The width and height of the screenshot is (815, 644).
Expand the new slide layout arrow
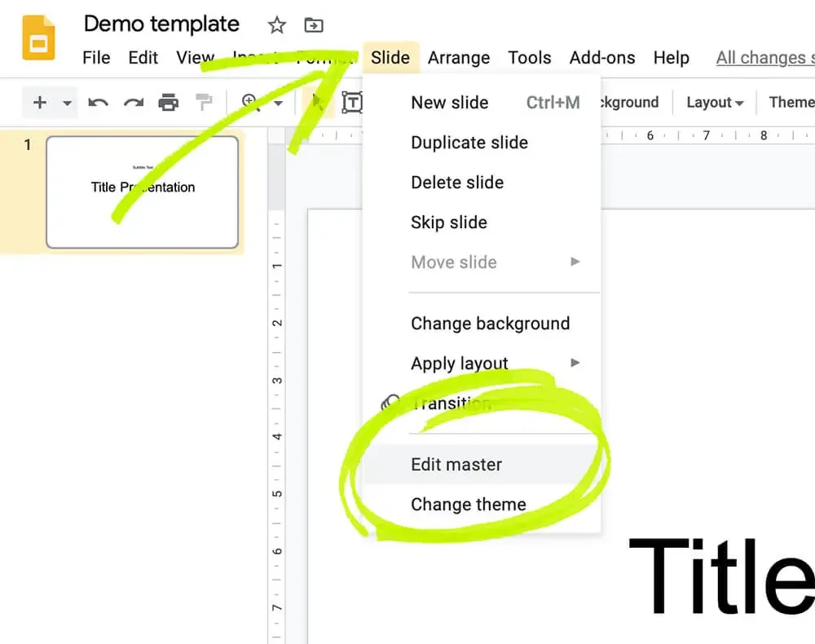point(67,103)
